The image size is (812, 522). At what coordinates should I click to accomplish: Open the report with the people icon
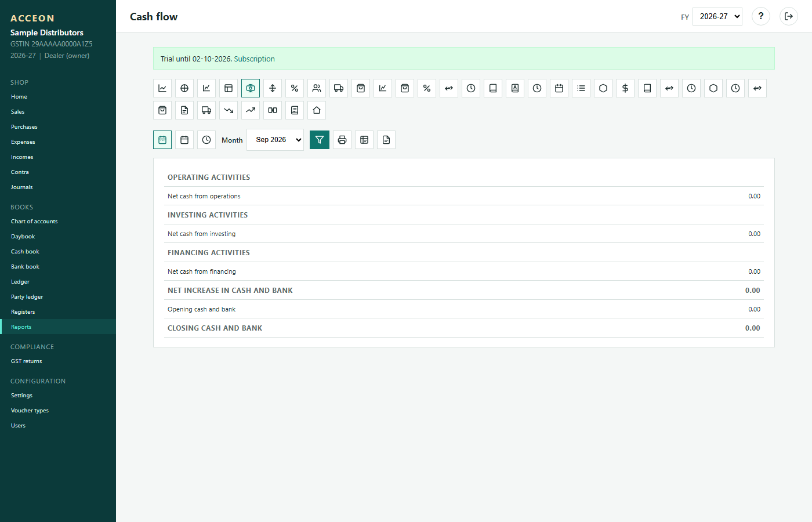[x=317, y=88]
